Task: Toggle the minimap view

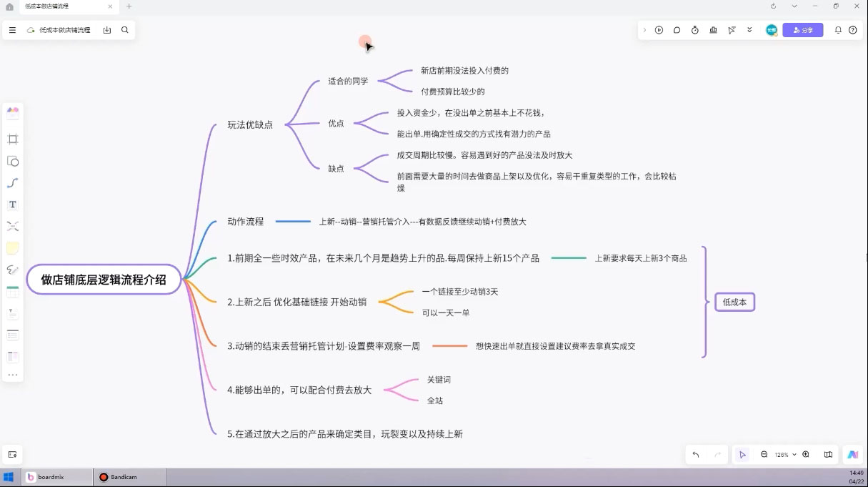Action: click(827, 454)
